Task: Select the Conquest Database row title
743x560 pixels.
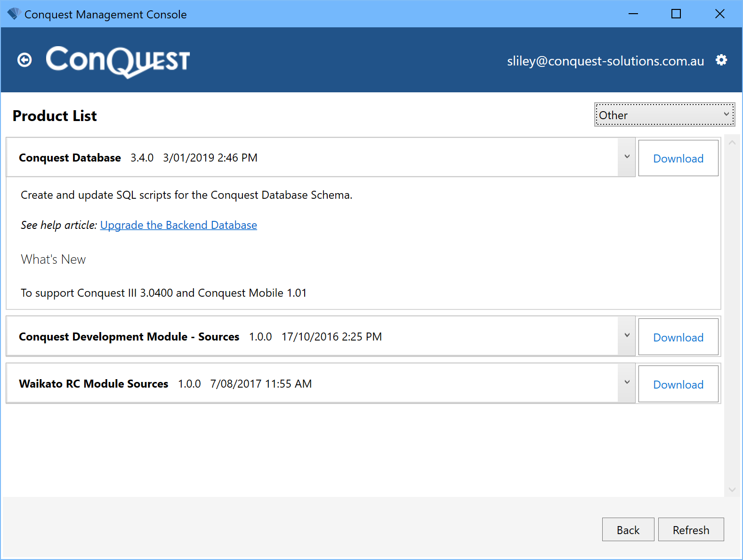Action: (70, 158)
